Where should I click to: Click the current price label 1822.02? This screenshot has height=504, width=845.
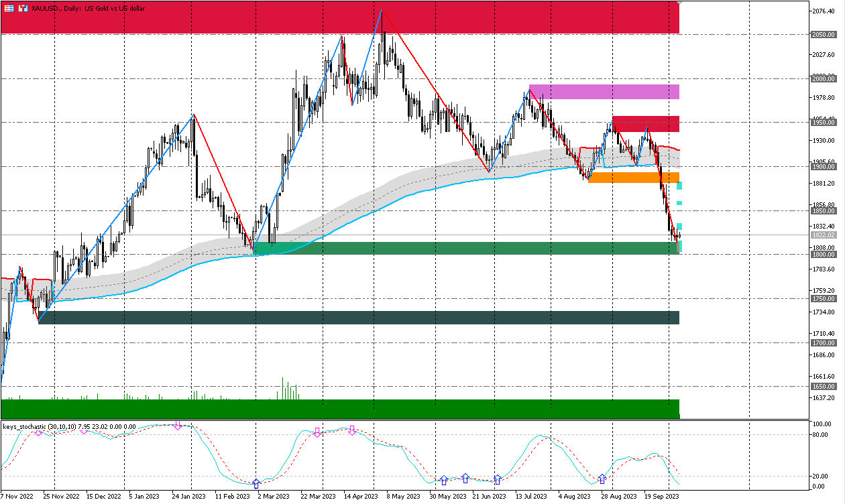click(x=822, y=235)
